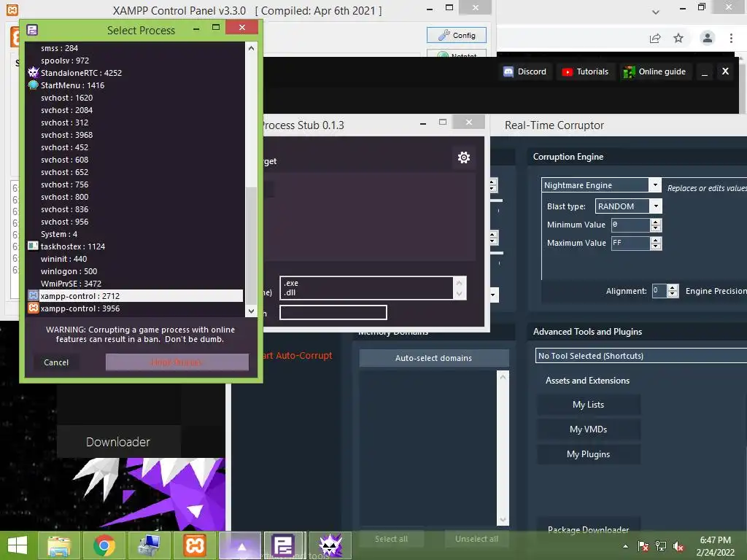
Task: Close the RTC launcher with X
Action: (725, 71)
